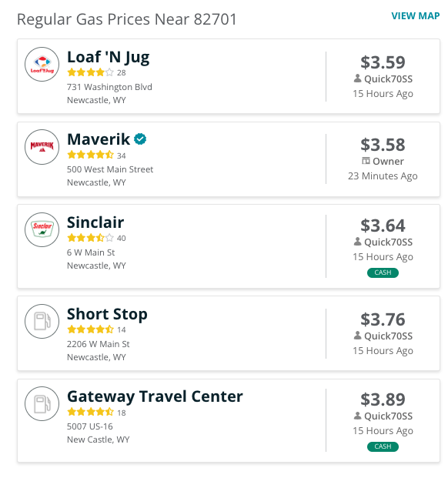Open the Gateway Travel Center heading

(155, 396)
